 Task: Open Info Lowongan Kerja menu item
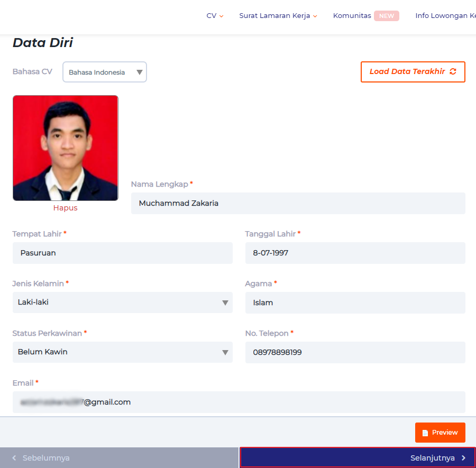(445, 16)
